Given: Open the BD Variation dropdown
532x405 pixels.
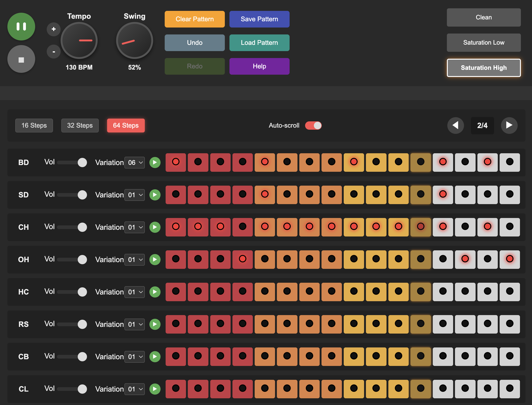Looking at the screenshot, I should (x=135, y=163).
